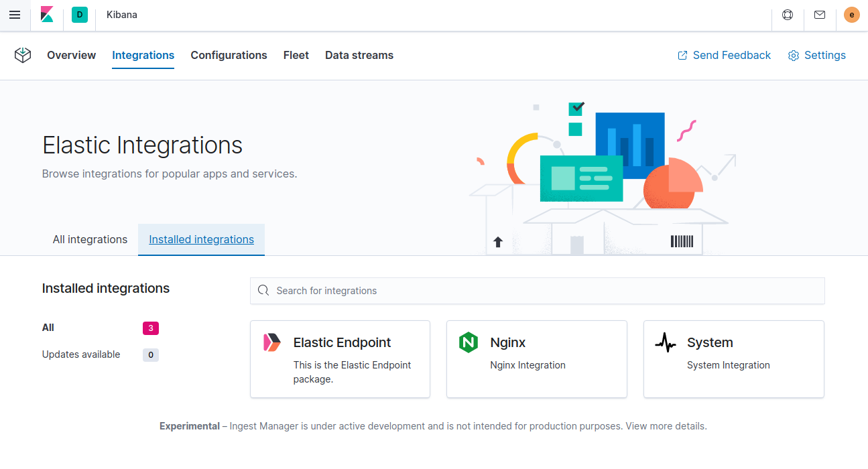Go to the Data streams tab
The image size is (868, 469).
(x=359, y=56)
